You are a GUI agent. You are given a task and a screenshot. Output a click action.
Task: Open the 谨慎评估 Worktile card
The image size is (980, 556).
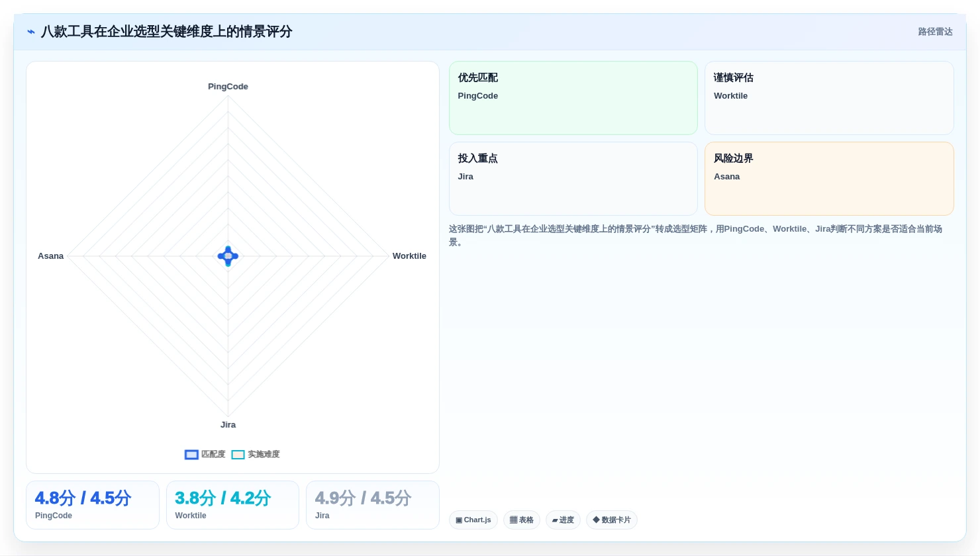(829, 98)
